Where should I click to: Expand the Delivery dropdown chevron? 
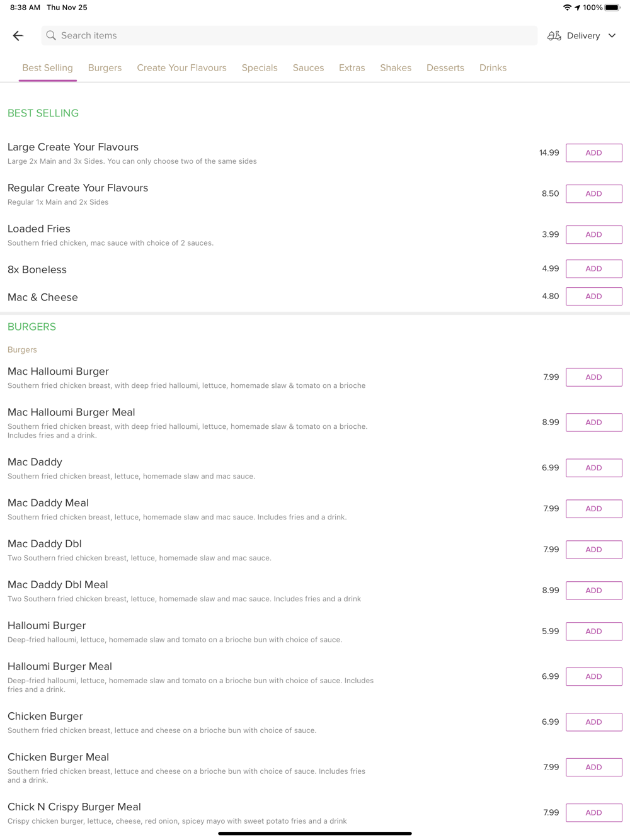[x=612, y=36]
